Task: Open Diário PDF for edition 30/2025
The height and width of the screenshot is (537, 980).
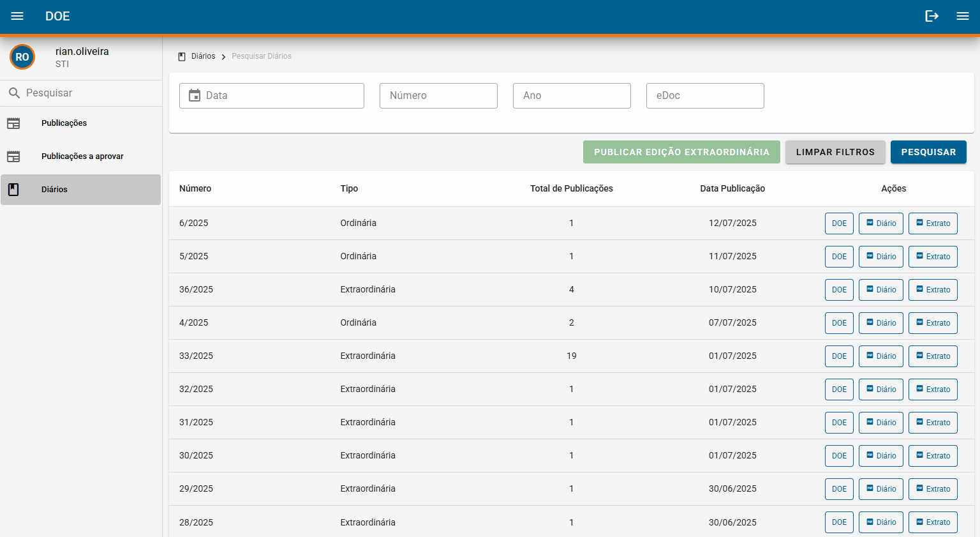Action: [881, 456]
